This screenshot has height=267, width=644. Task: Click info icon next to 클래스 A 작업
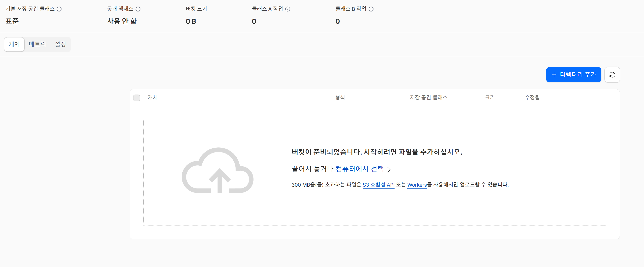click(287, 9)
